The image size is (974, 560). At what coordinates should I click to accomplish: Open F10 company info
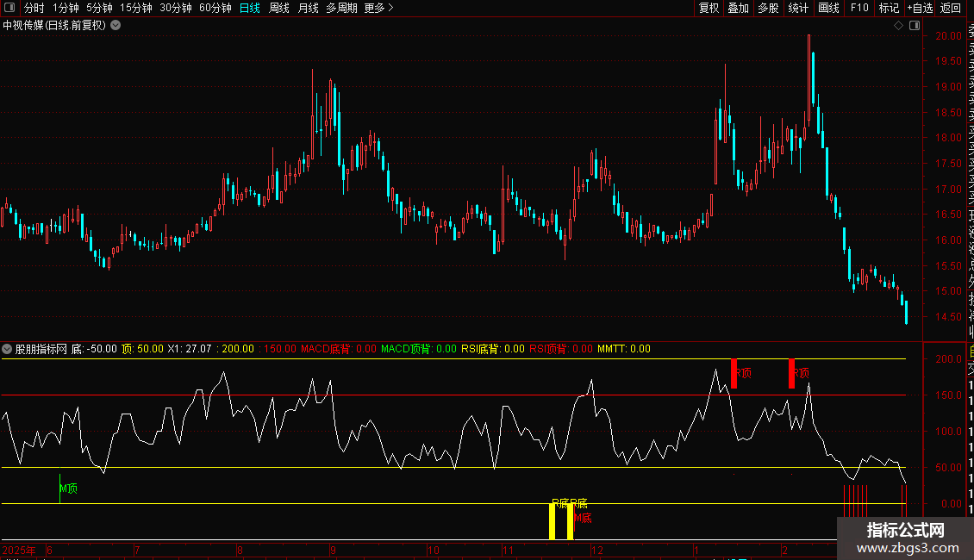pos(859,8)
